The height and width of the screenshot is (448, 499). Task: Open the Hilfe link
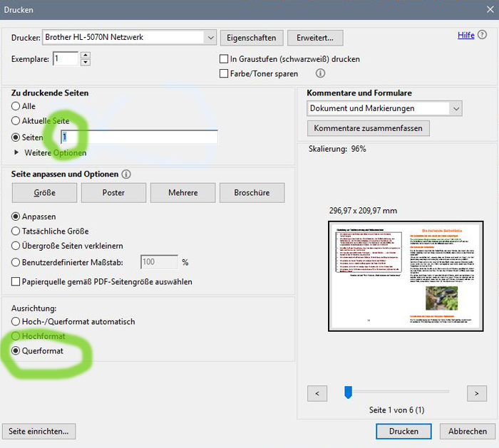coord(465,35)
